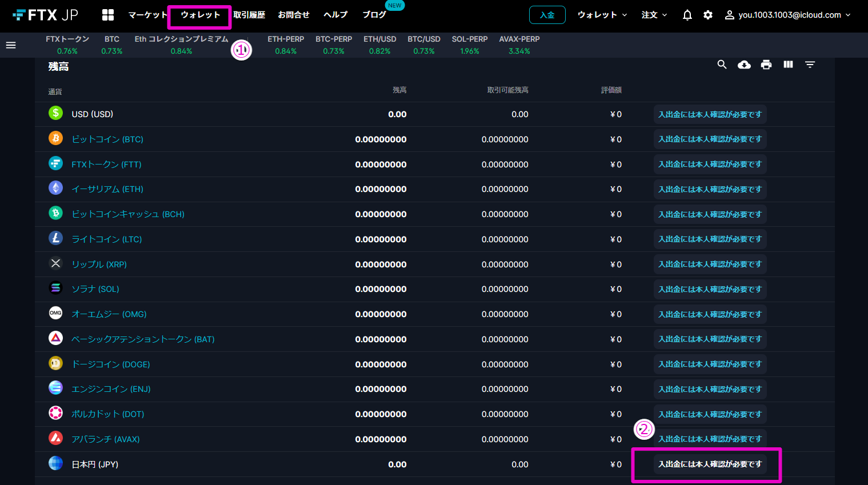Open the grid apps menu icon
Screen dimensions: 868x485
[x=108, y=15]
